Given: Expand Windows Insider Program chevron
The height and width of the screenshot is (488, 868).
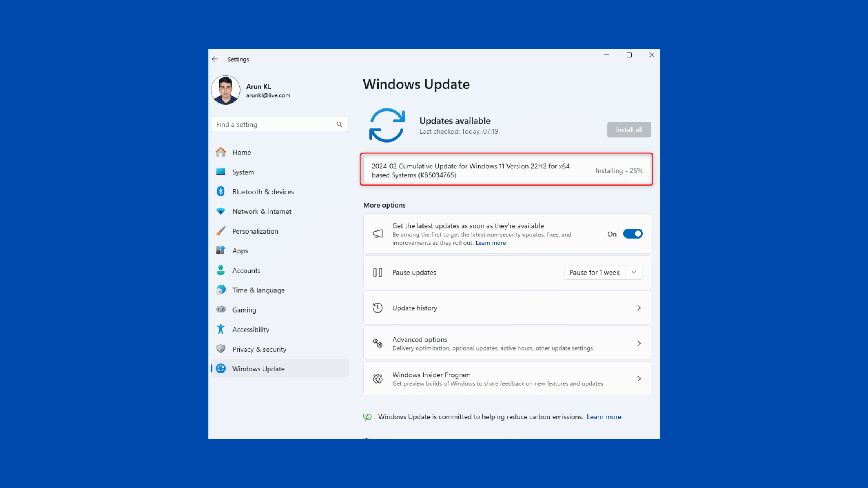Looking at the screenshot, I should tap(639, 379).
